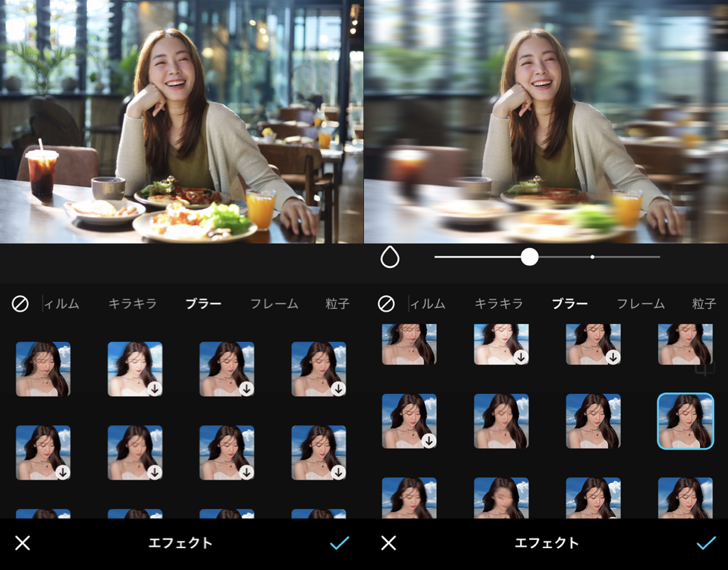The image size is (728, 570).
Task: Download first effect in right screen's middle row
Action: pyautogui.click(x=428, y=441)
